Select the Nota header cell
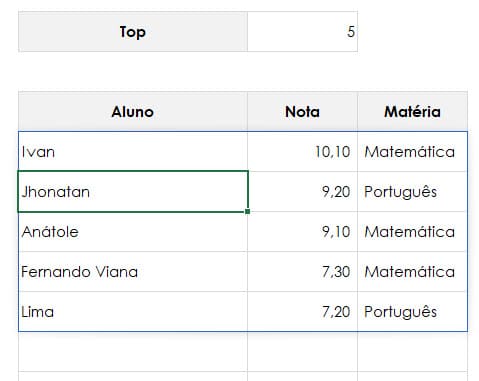The width and height of the screenshot is (479, 381). (302, 111)
